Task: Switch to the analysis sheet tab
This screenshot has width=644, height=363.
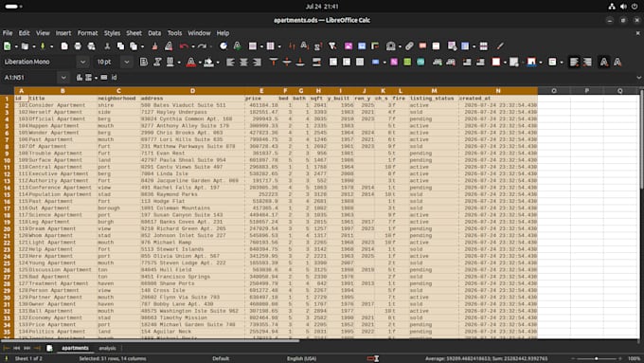Action: [x=107, y=348]
